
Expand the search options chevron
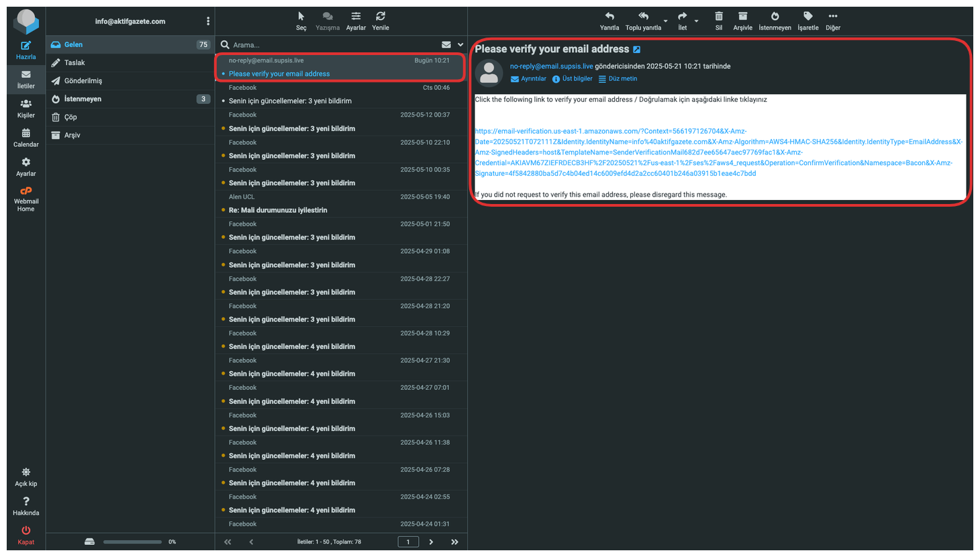(460, 45)
